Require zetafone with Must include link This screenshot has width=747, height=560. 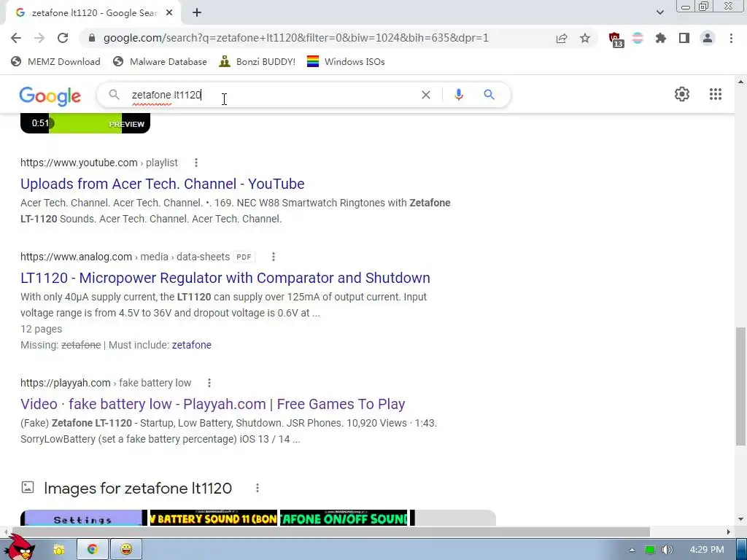(x=192, y=345)
